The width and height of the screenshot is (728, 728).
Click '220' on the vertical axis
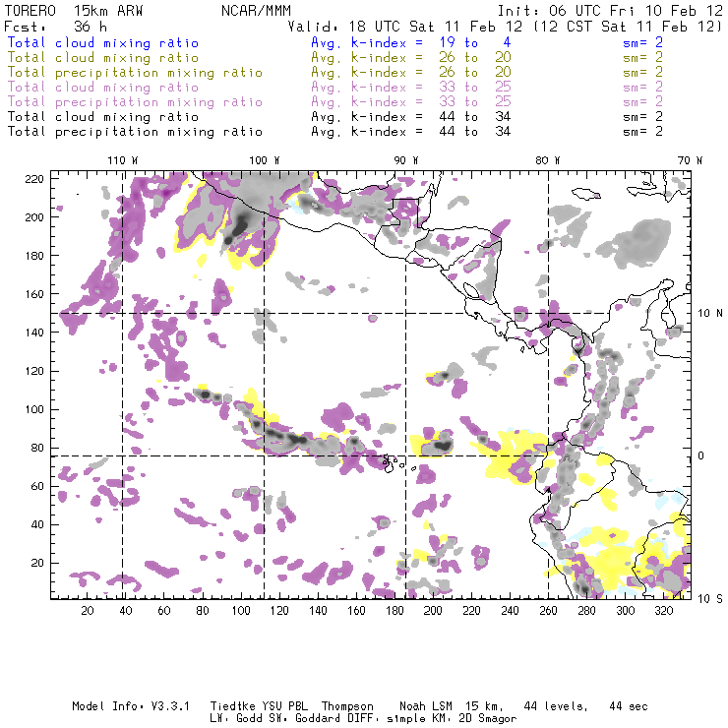(34, 179)
